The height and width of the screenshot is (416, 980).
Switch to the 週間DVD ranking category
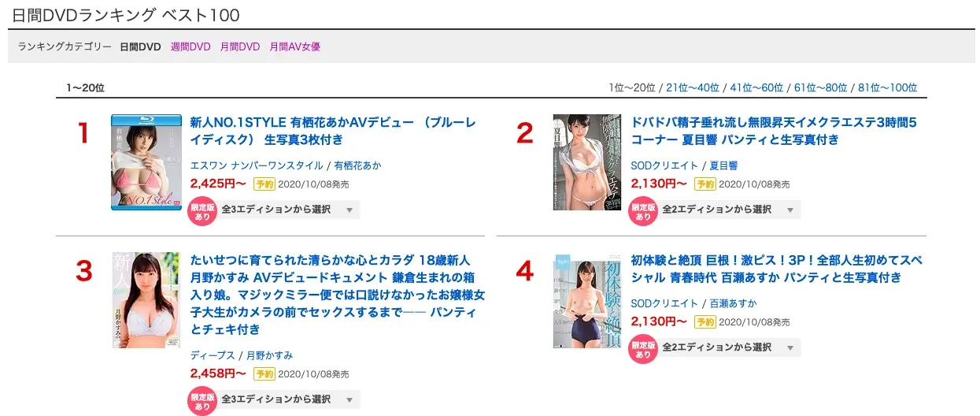pyautogui.click(x=190, y=47)
